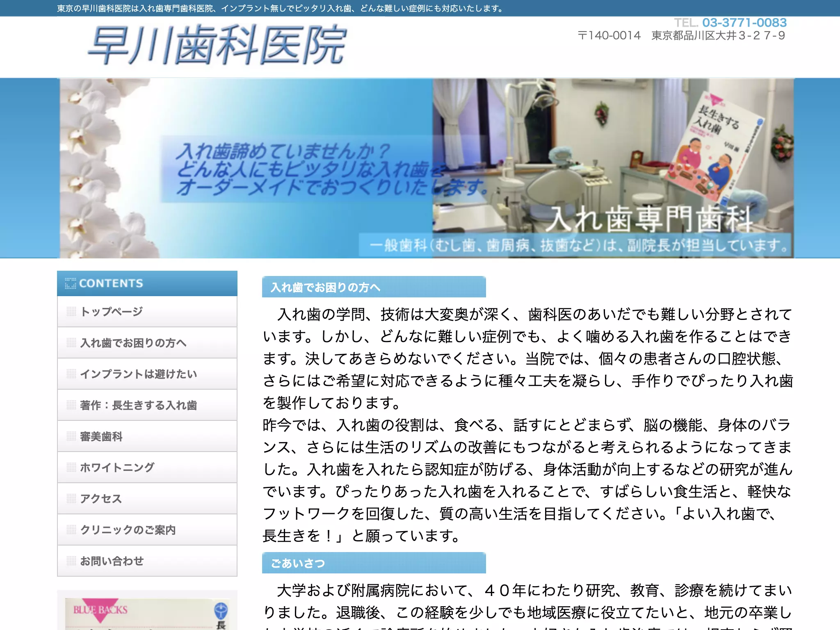Open クリニックのご案内 page
Image resolution: width=840 pixels, height=630 pixels.
point(147,530)
